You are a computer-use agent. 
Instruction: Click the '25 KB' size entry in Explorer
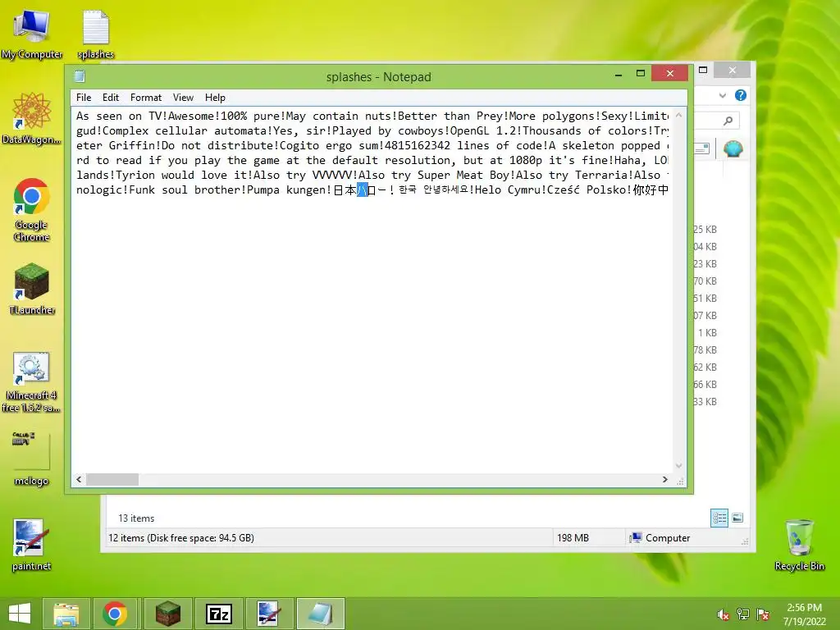click(705, 230)
